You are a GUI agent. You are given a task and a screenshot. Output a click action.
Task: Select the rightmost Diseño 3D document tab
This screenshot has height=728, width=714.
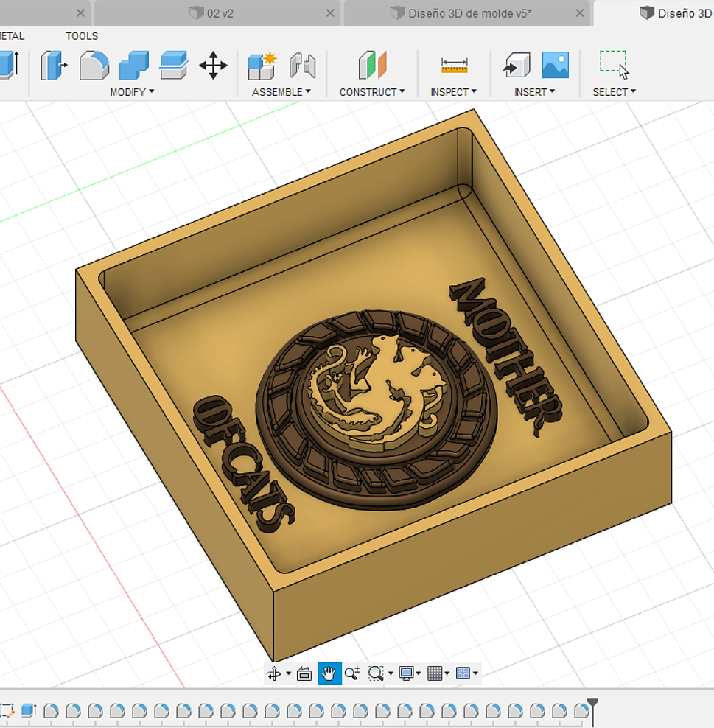pyautogui.click(x=654, y=13)
